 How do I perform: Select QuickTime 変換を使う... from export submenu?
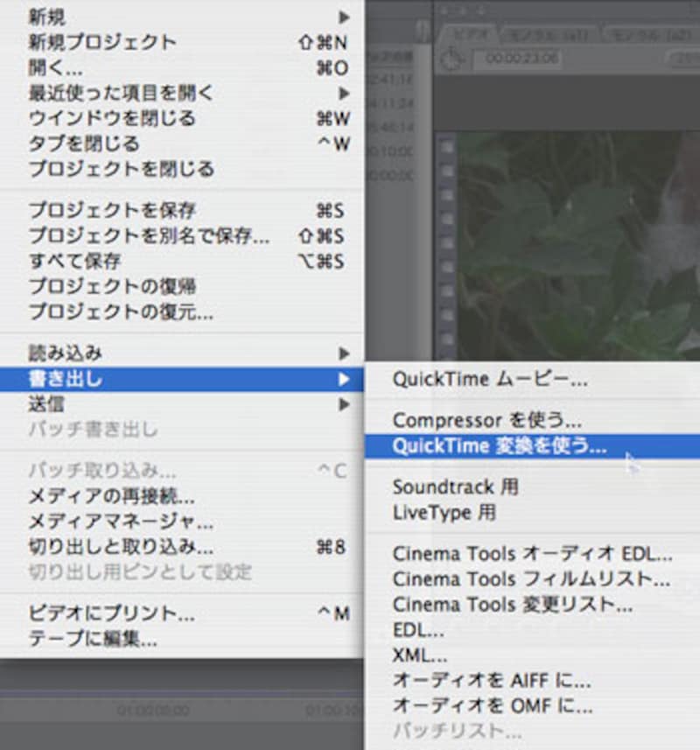click(x=499, y=446)
